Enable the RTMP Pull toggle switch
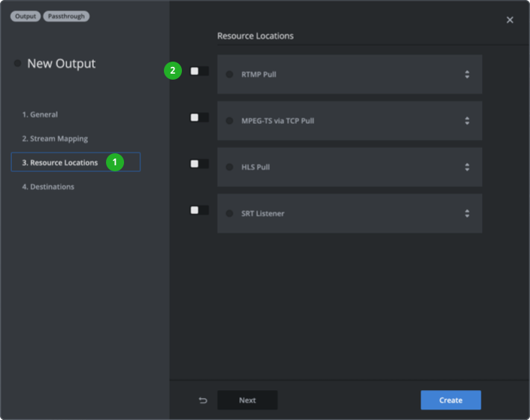 click(x=199, y=71)
